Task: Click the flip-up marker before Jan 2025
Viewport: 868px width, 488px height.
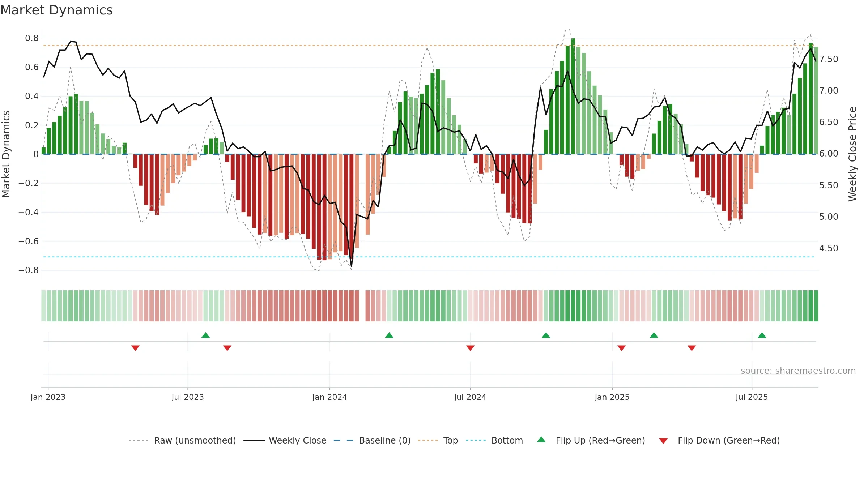Action: point(546,335)
